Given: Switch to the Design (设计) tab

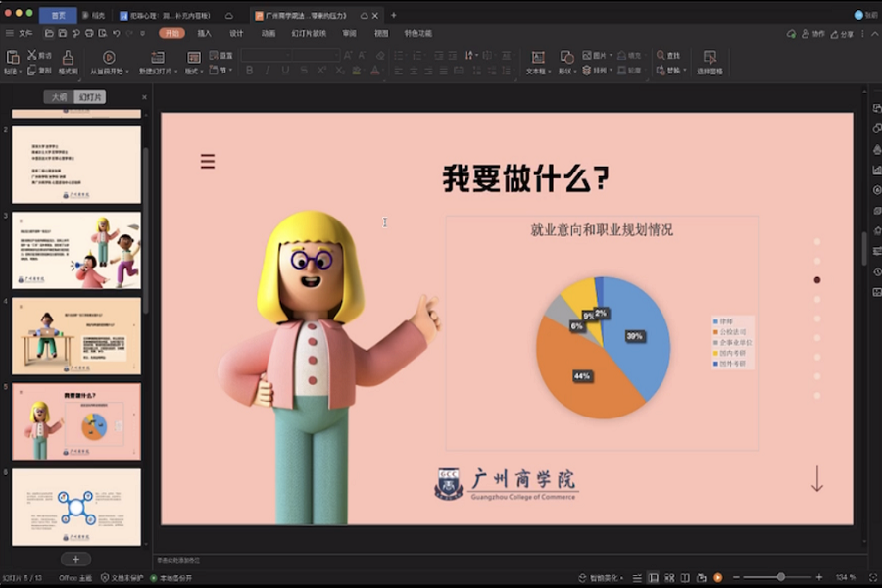Looking at the screenshot, I should 236,33.
